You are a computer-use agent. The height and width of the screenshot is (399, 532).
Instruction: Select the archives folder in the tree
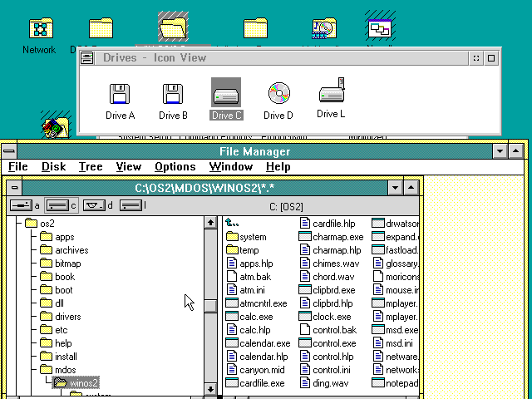pyautogui.click(x=64, y=250)
